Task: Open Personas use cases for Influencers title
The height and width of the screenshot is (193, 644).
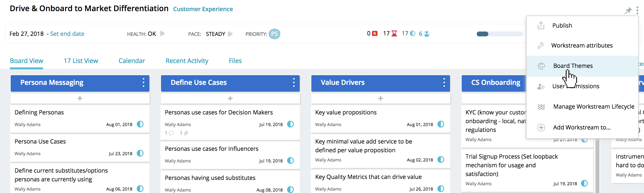Action: click(211, 149)
